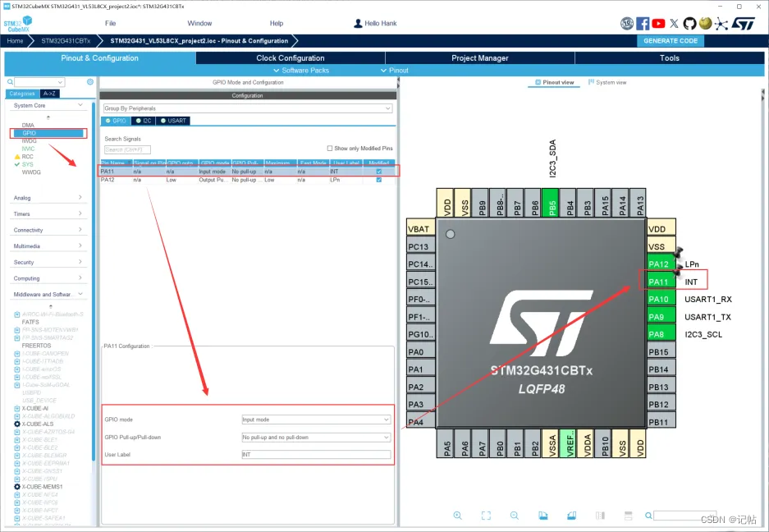This screenshot has width=769, height=532.
Task: Open the GPIO mode dropdown
Action: [x=316, y=420]
